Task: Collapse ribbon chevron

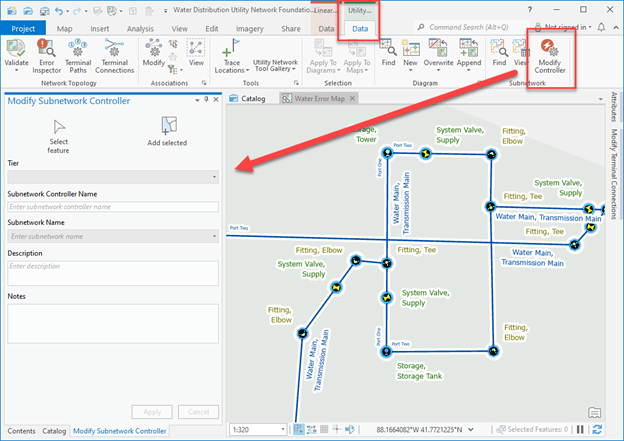Action: point(616,27)
